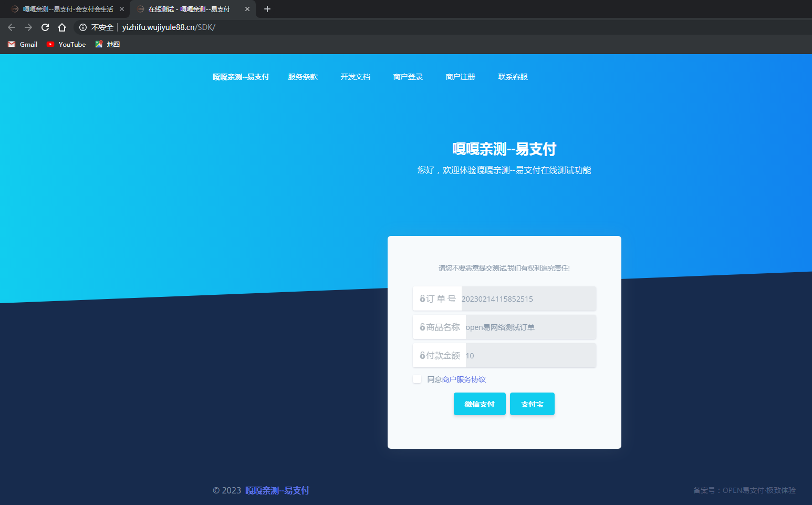Screen dimensions: 812x505
Task: Focus the 商品名称 text field
Action: click(530, 327)
